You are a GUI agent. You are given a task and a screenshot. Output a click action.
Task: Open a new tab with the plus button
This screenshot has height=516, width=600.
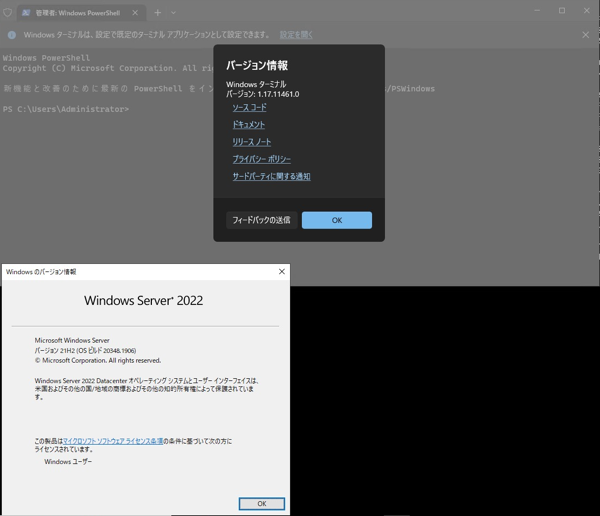158,13
